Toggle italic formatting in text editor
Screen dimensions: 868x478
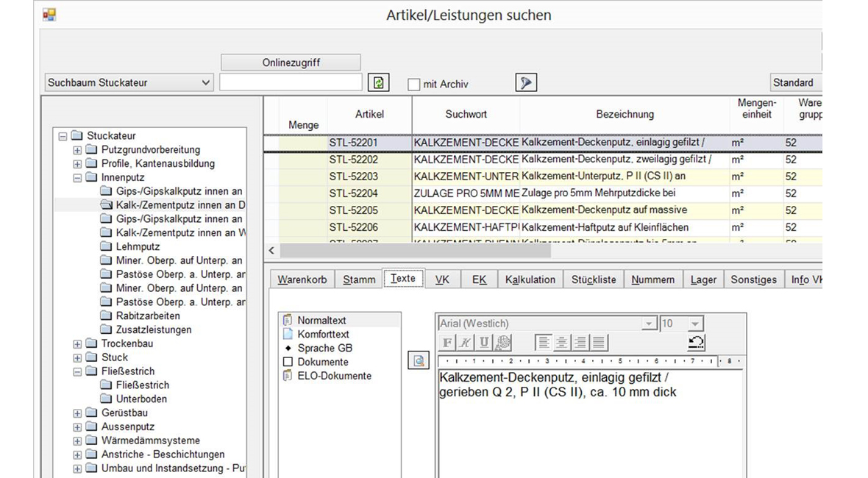point(465,343)
